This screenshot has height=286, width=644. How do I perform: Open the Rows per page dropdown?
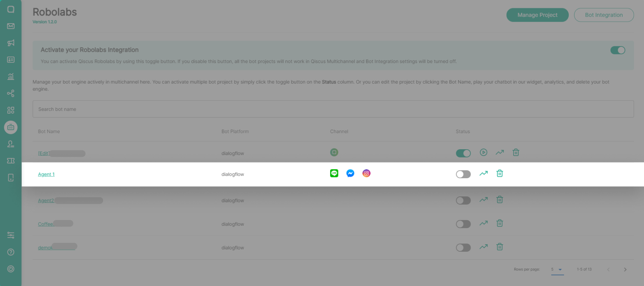tap(557, 270)
